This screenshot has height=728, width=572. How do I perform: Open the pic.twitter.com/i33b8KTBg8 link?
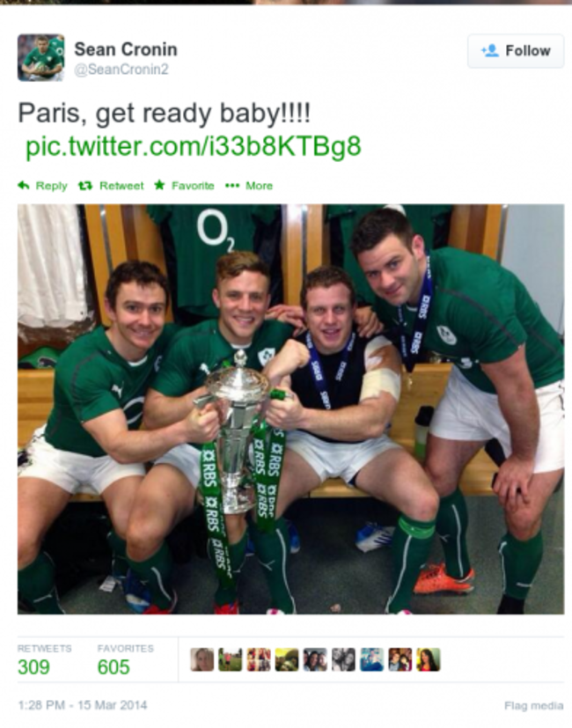click(193, 146)
